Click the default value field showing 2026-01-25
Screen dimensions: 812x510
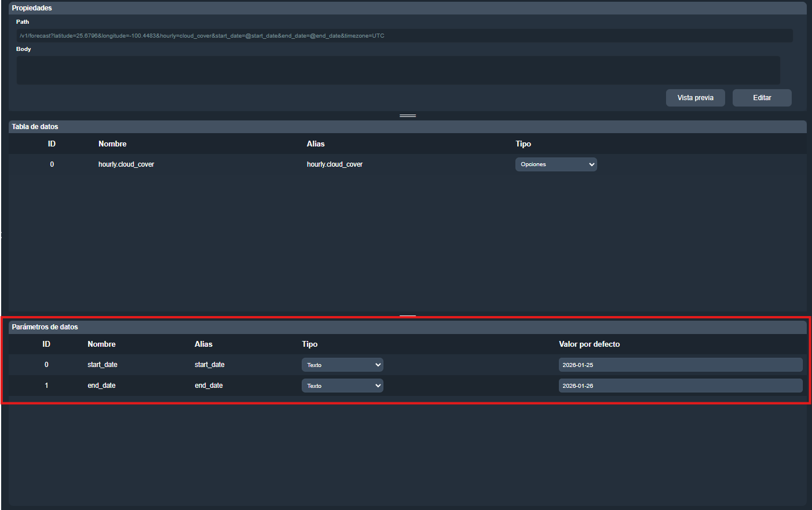click(680, 365)
